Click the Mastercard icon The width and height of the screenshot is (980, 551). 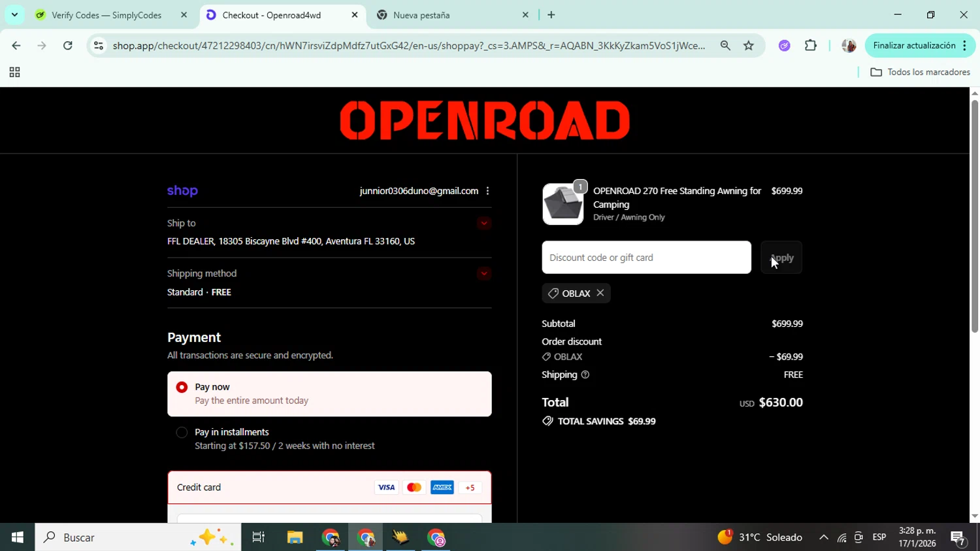[414, 488]
